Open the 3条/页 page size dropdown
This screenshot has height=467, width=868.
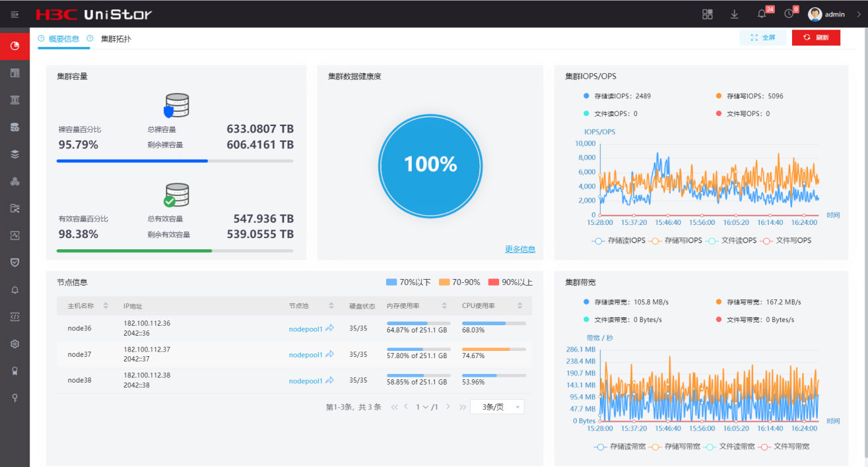point(497,407)
